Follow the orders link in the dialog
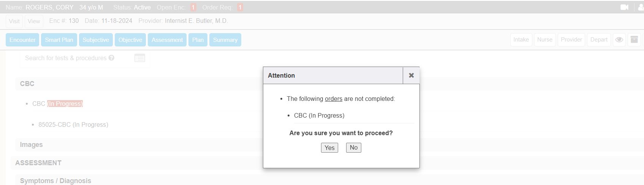This screenshot has height=185, width=644. pos(334,99)
